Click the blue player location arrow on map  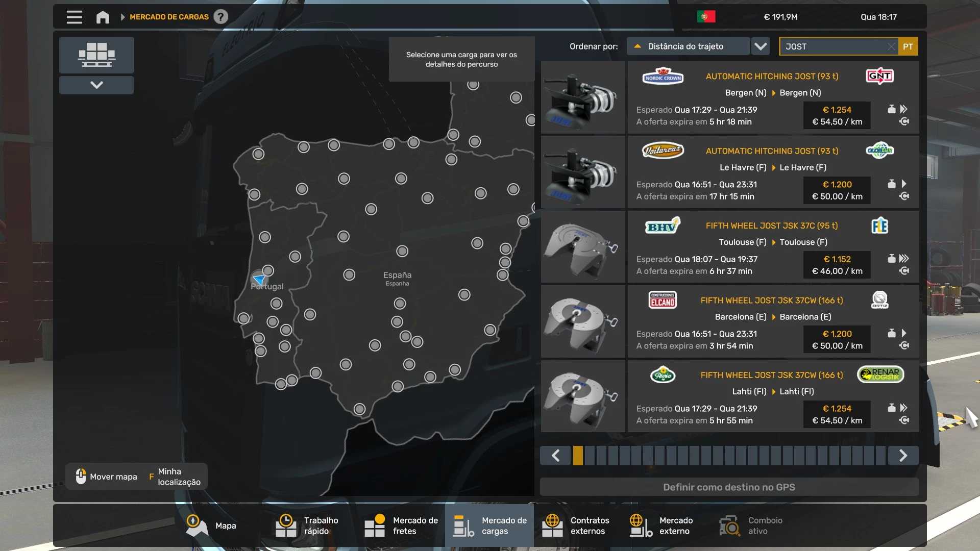click(259, 280)
